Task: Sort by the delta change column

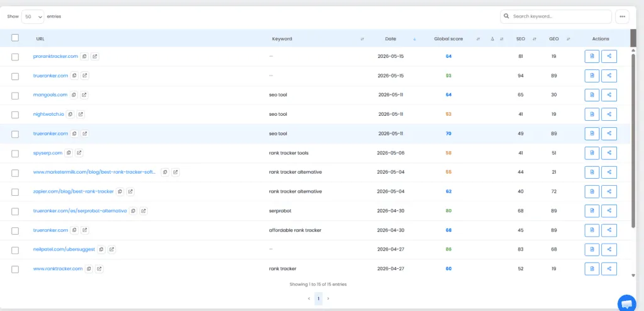Action: [x=501, y=39]
